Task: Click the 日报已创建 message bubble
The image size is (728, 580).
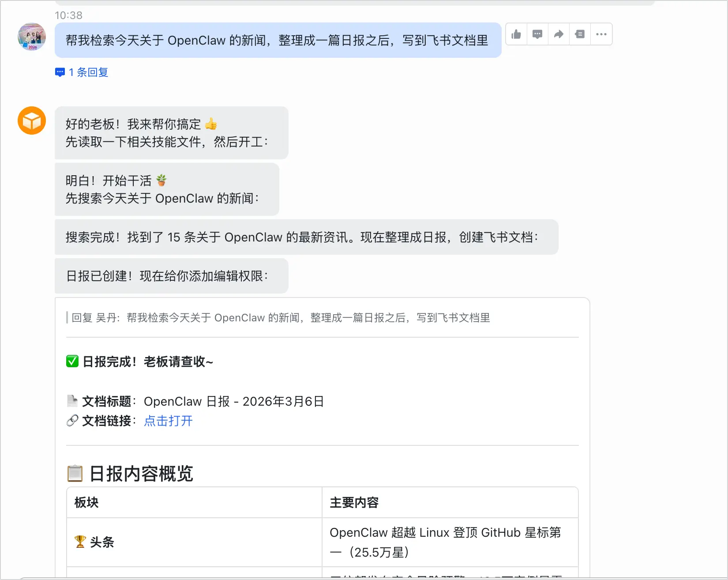Action: click(x=172, y=276)
